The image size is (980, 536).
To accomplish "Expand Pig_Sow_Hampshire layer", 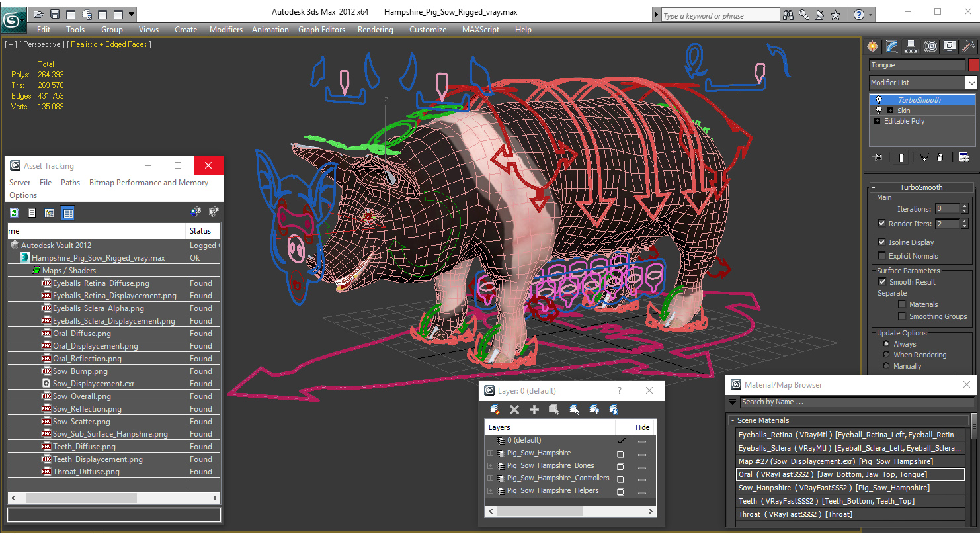I will [x=490, y=453].
